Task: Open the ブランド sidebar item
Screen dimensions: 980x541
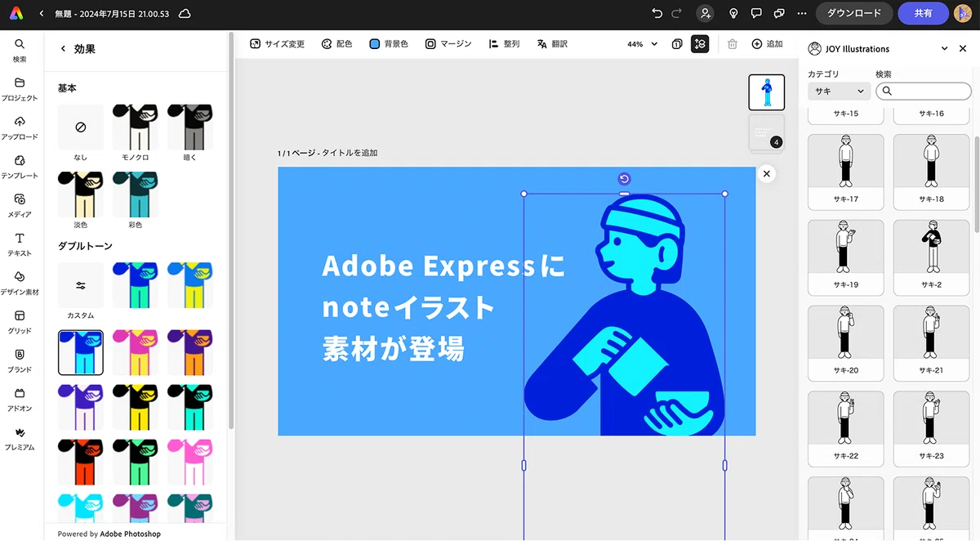Action: tap(20, 360)
